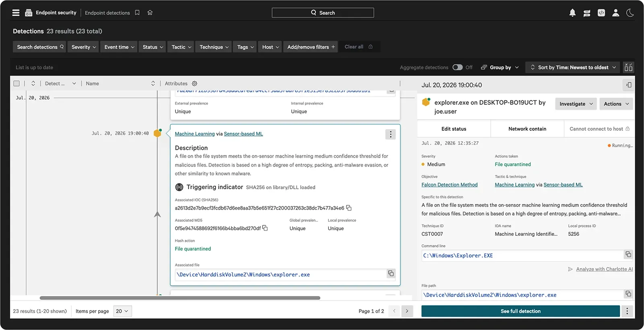The image size is (644, 330).
Task: Open the Severity filter dropdown
Action: (83, 47)
